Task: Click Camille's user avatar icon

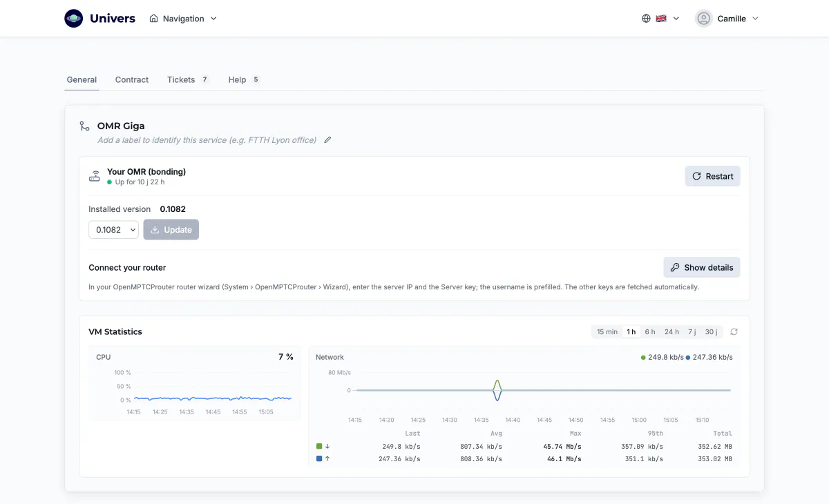Action: coord(704,19)
